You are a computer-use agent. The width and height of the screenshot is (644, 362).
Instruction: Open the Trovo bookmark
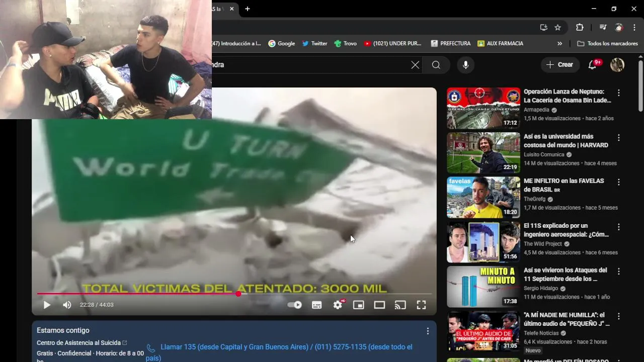click(345, 44)
